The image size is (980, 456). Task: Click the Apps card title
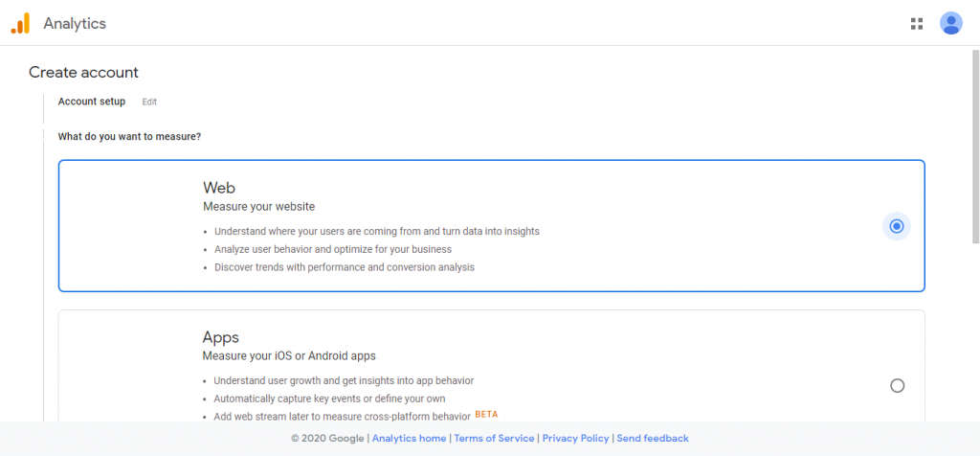coord(221,337)
